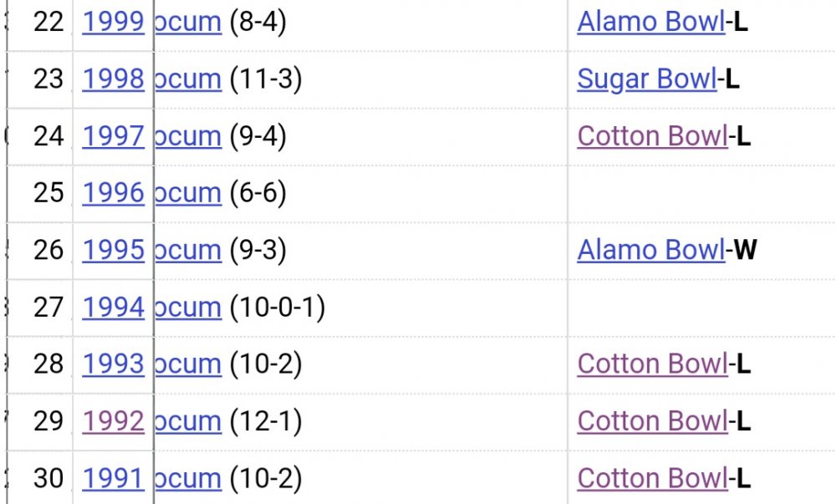836x504 pixels.
Task: Open the visited 1992 season link
Action: coord(113,421)
